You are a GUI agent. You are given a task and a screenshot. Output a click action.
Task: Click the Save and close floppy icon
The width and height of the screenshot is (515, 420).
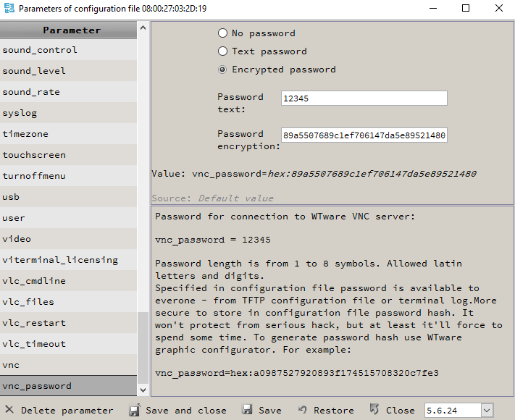134,410
